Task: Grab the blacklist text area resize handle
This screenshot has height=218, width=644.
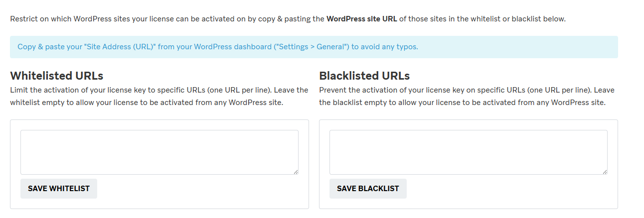Action: pos(605,172)
